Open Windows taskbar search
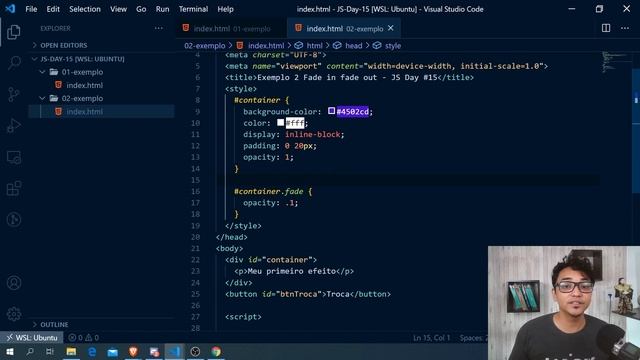The width and height of the screenshot is (640, 360). (30, 351)
